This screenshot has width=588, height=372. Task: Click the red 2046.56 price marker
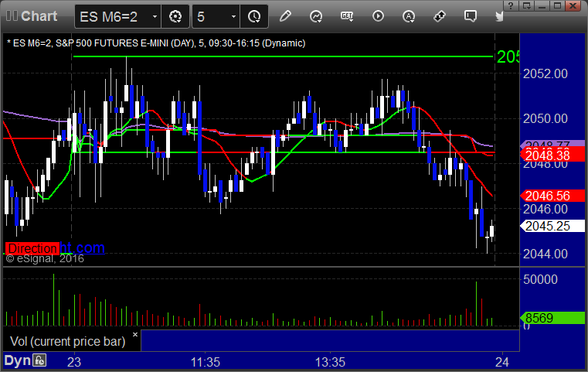tap(552, 196)
